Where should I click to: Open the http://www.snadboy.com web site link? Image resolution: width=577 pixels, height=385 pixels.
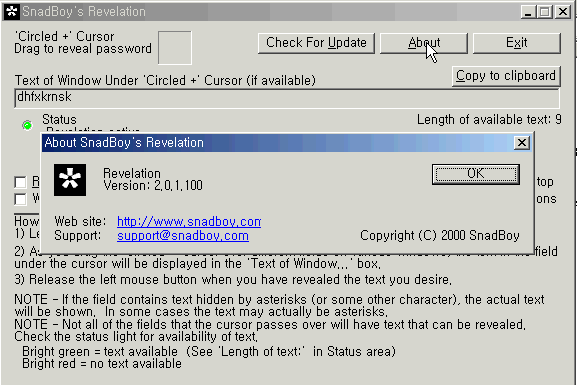[189, 222]
